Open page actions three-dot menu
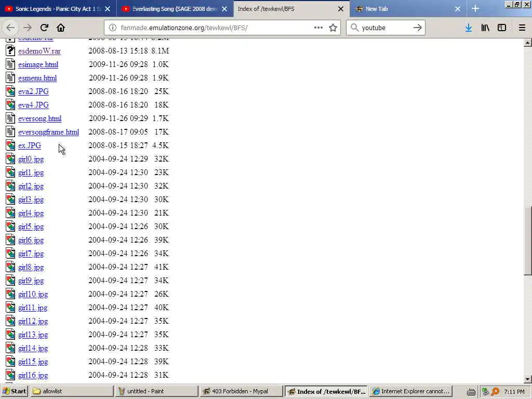The image size is (532, 399). coord(318,28)
